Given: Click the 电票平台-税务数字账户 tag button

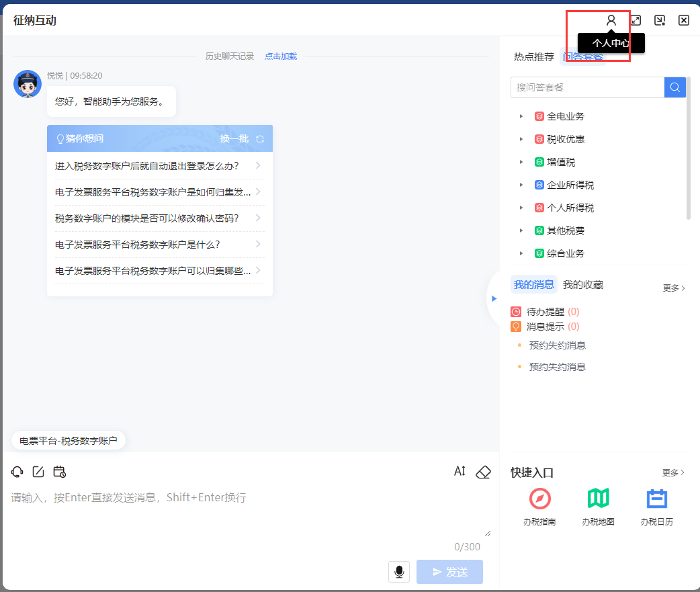Looking at the screenshot, I should 69,441.
